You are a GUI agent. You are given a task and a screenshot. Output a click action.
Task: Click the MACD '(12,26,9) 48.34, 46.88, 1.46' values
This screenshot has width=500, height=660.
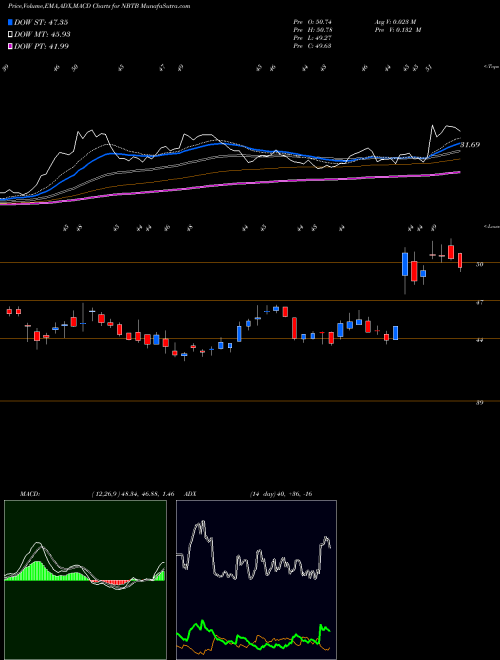tap(135, 494)
